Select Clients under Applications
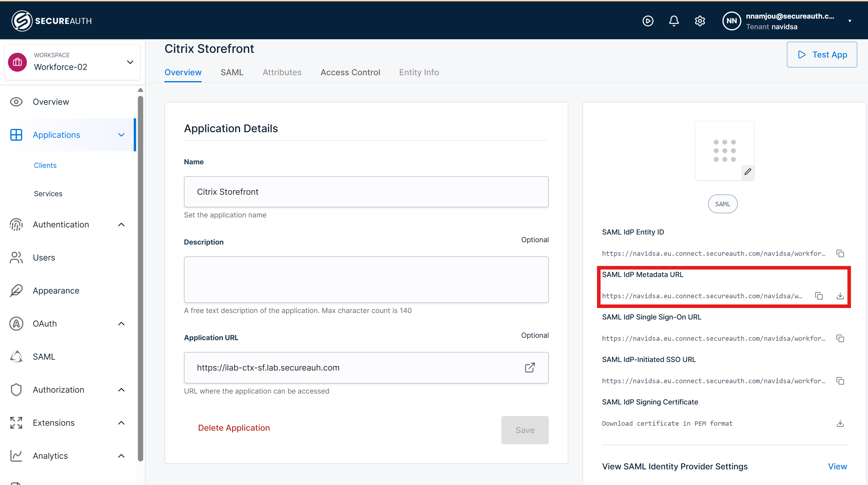868x485 pixels. [x=45, y=166]
